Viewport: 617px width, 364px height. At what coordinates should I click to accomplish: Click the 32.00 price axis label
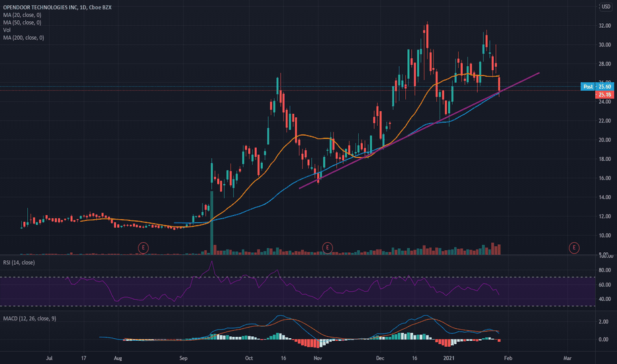point(605,26)
